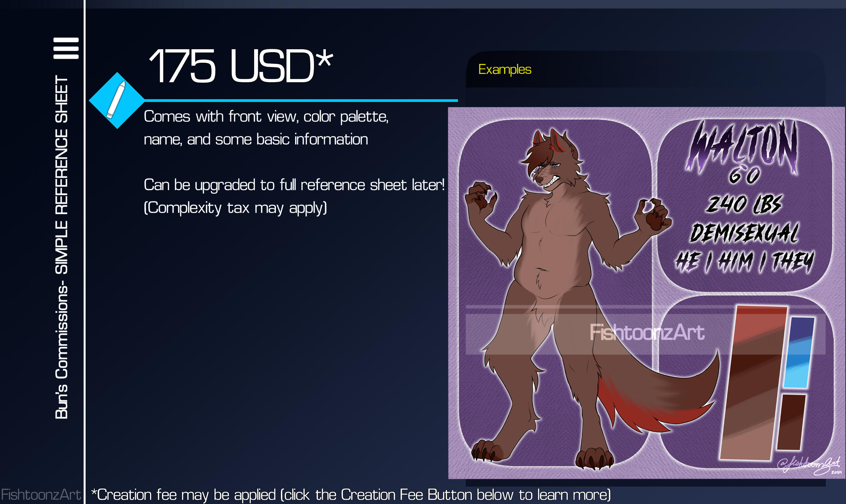Click the 240 LBS weight text
Viewport: 846px width, 504px height.
[744, 204]
